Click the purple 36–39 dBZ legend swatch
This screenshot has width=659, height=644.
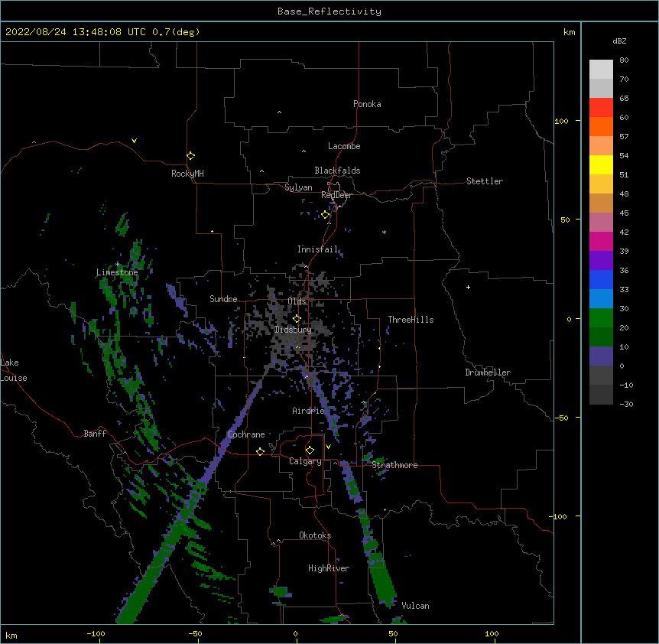coord(601,260)
